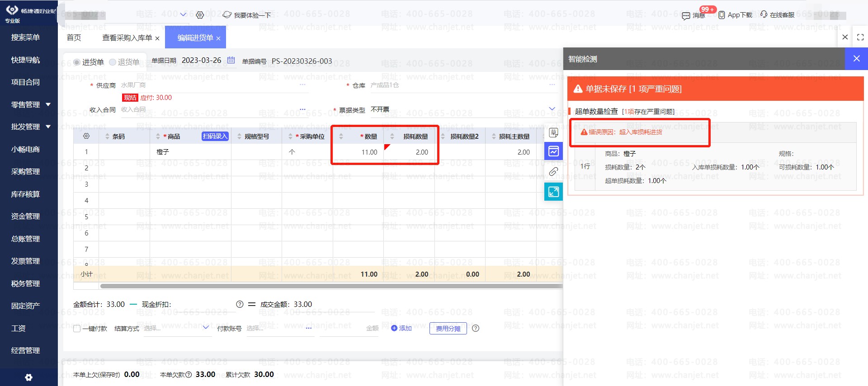Sort by the 损耗数量2 column
The width and height of the screenshot is (868, 386).
[x=443, y=136]
